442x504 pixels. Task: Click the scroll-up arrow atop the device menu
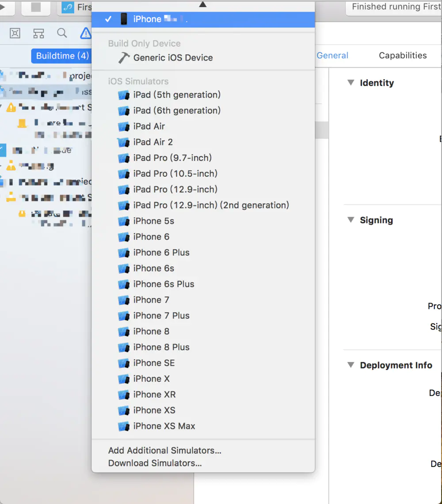tap(203, 4)
